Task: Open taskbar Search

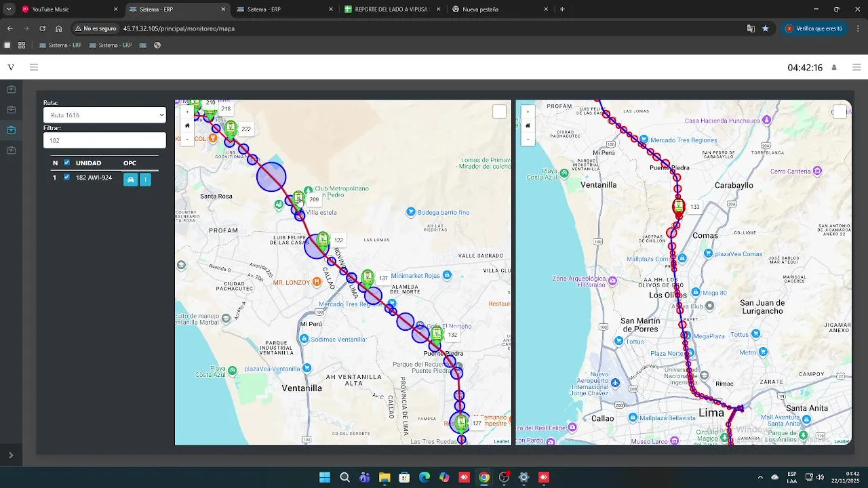Action: tap(344, 477)
